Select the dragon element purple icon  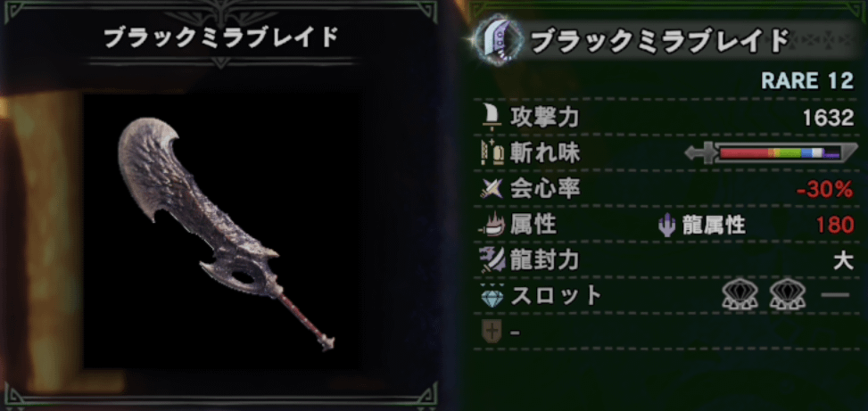coord(667,226)
